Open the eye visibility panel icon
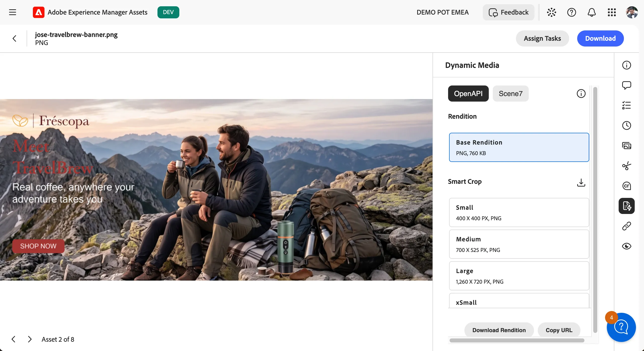644x351 pixels. pyautogui.click(x=626, y=246)
